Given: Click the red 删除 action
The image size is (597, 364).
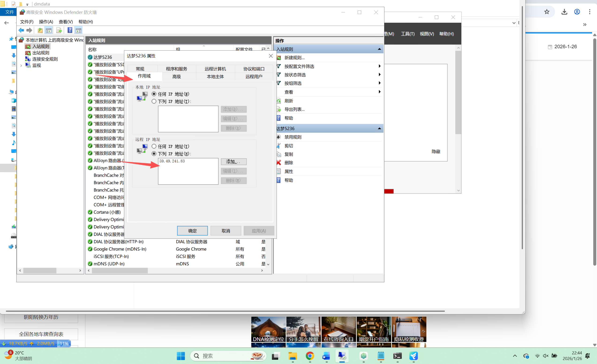Looking at the screenshot, I should click(x=289, y=163).
